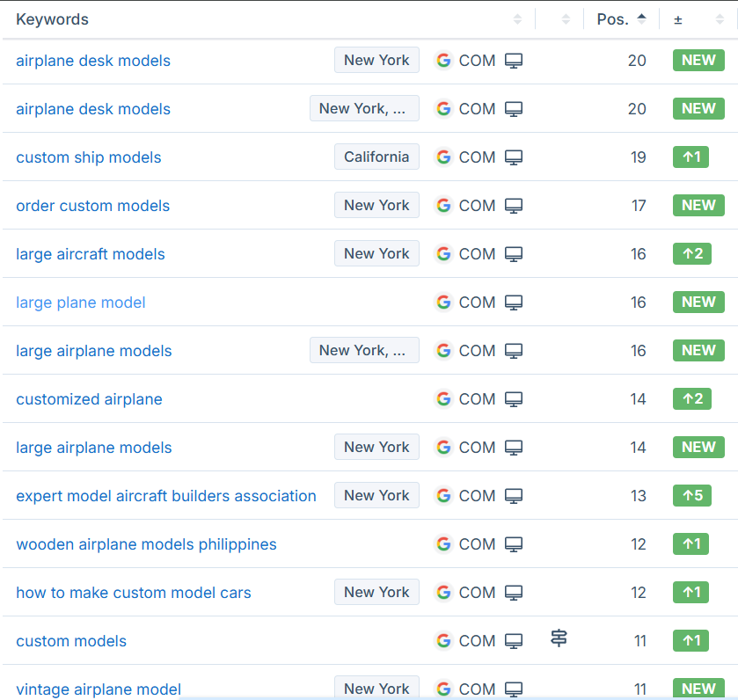Viewport: 738px width, 700px height.
Task: Click desktop icon in wooden airplane models philippines row
Action: pyautogui.click(x=514, y=544)
